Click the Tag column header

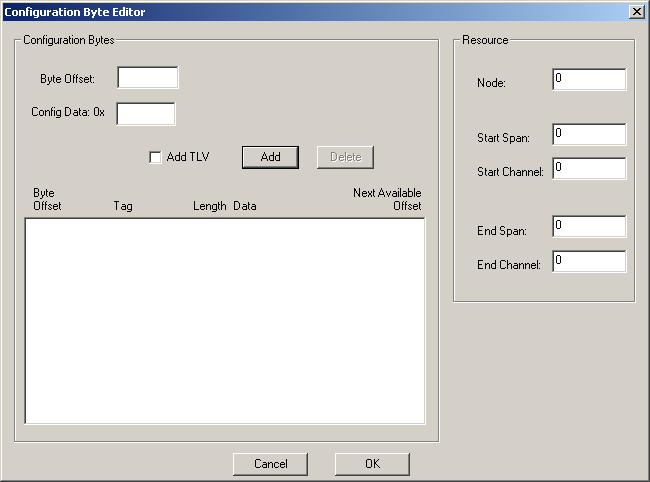pos(123,206)
